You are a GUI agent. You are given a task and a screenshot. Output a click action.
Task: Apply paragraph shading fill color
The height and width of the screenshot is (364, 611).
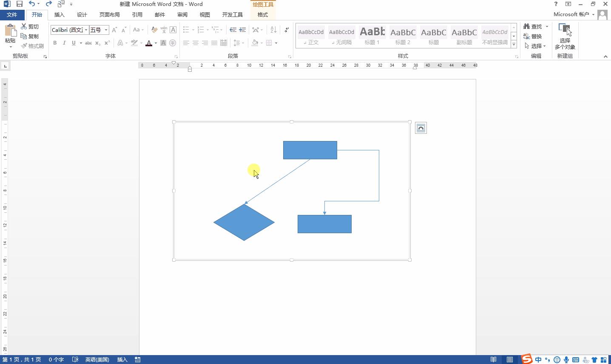coord(255,43)
